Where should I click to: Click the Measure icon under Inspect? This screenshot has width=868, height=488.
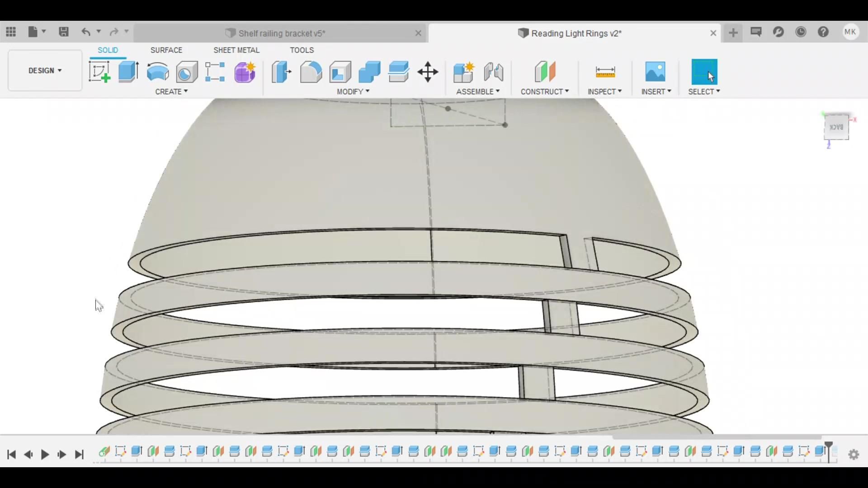coord(604,71)
